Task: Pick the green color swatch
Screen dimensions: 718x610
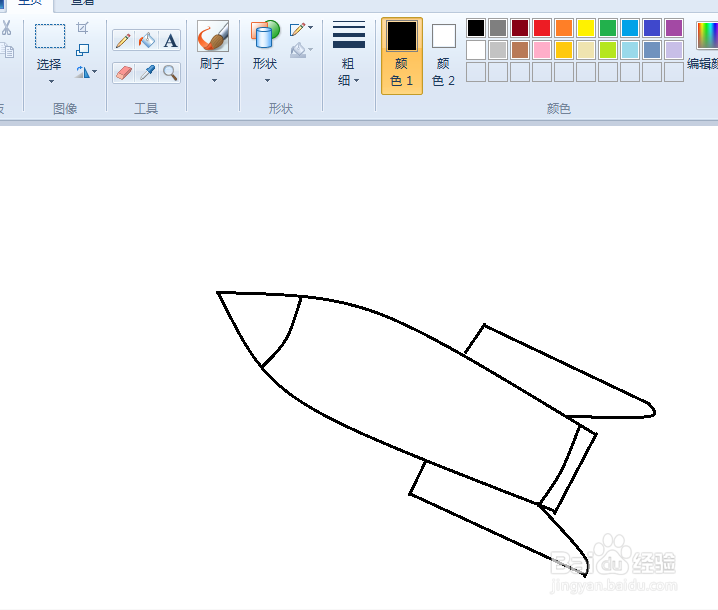Action: coord(608,28)
